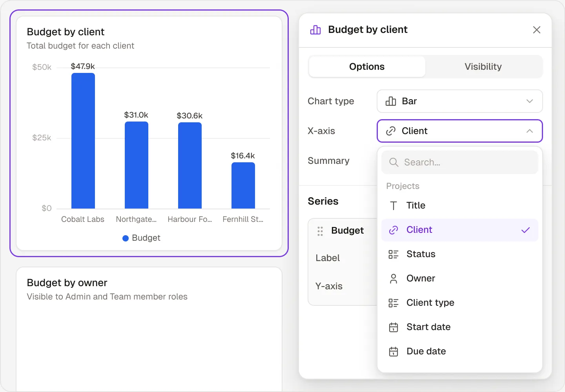
Task: Close the Budget by client panel
Action: tap(537, 30)
